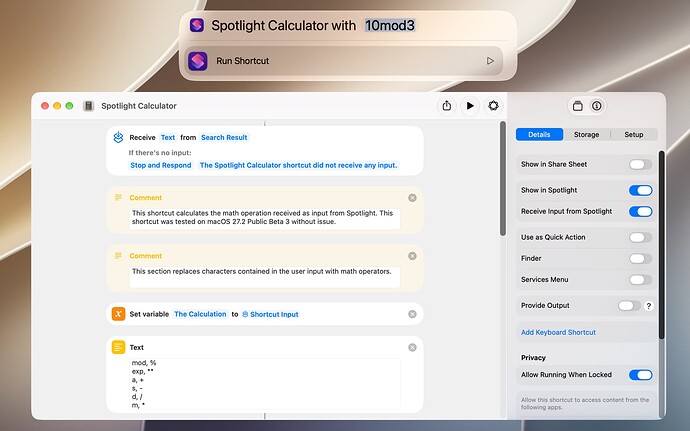Click Shortcuts icon beside Run Shortcut
Screen dimensions: 690x431
point(198,61)
